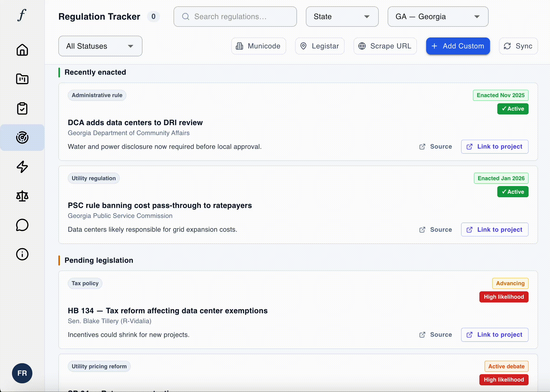The image size is (550, 392).
Task: Switch to the Legistar source tab
Action: click(320, 46)
